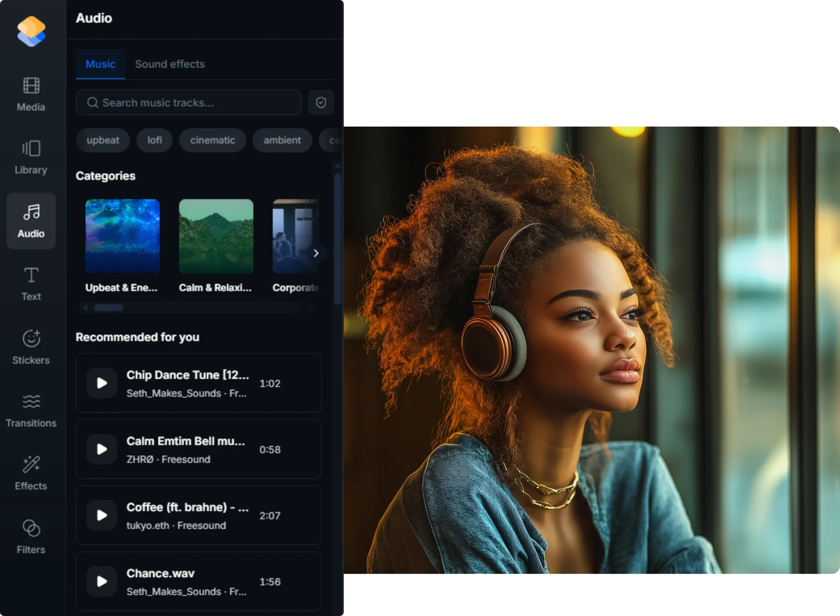Viewport: 840px width, 616px height.
Task: Play the Coffee (ft. brahne) track
Action: (102, 515)
